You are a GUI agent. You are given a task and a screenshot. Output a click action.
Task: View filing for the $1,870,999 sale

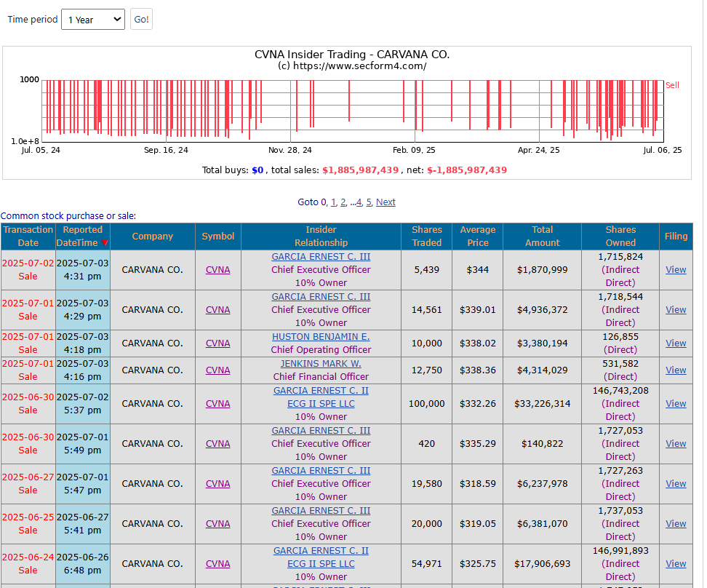tap(676, 270)
